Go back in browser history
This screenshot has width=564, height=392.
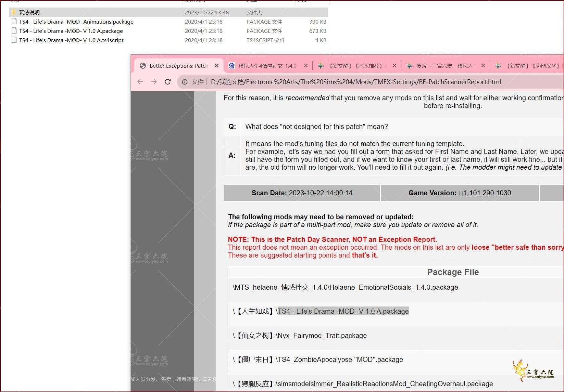click(x=140, y=82)
